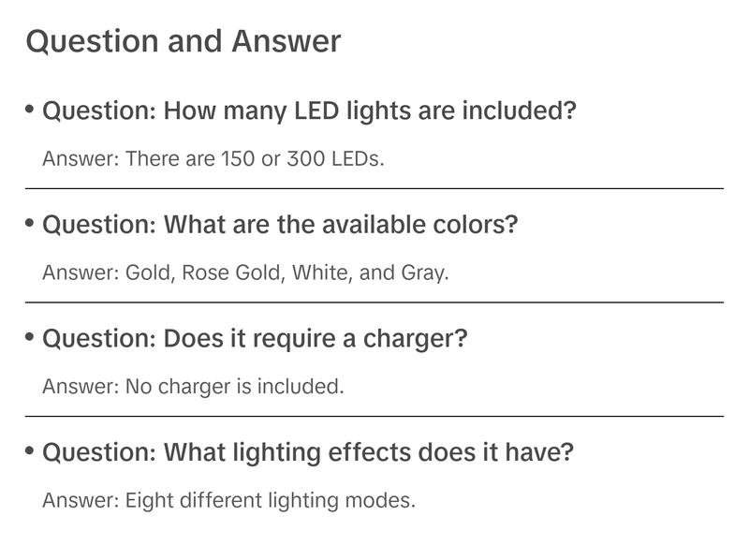
Task: Click the divider line under the colors answer
Action: coord(374,302)
